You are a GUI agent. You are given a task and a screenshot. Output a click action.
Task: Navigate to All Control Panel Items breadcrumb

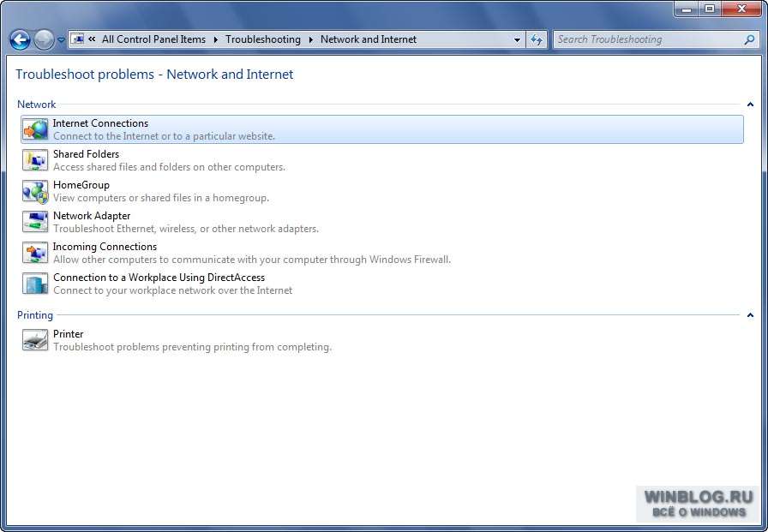pyautogui.click(x=153, y=39)
